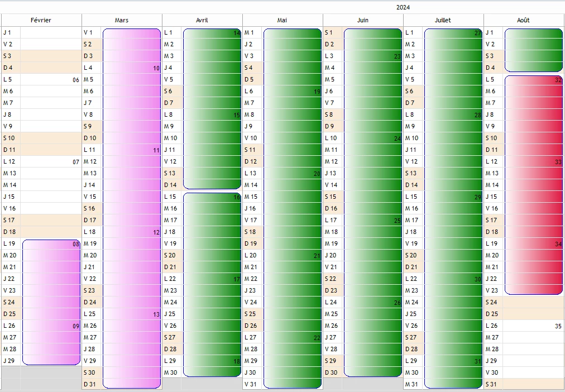Screen dimensions: 565x392
Task: Select the pink event block in Février
Action: click(x=51, y=302)
